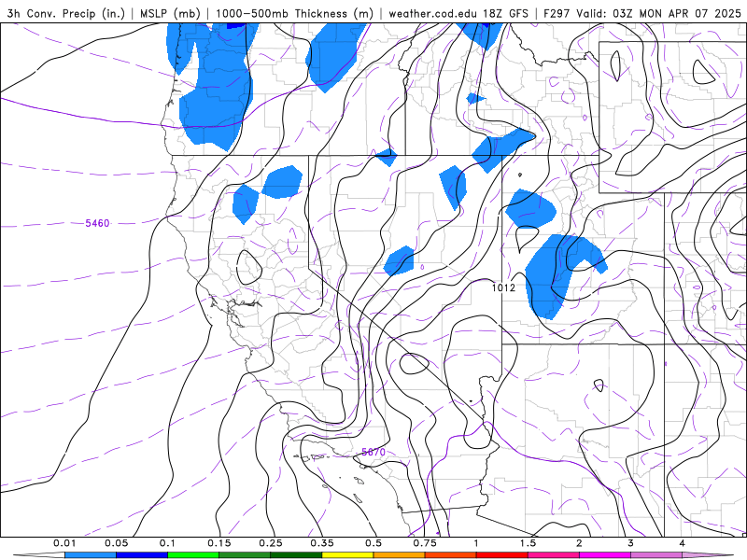This screenshot has width=747, height=560.
Task: Click the 1012 isobar pressure label
Action: click(503, 287)
